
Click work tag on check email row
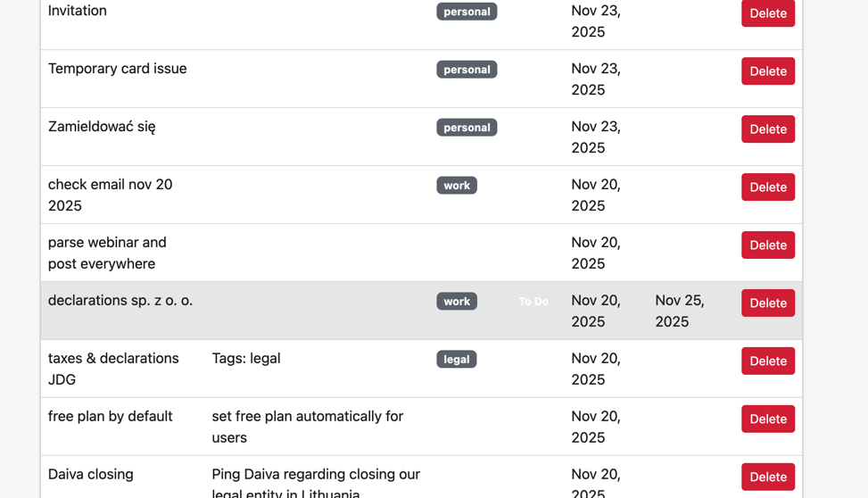click(456, 186)
